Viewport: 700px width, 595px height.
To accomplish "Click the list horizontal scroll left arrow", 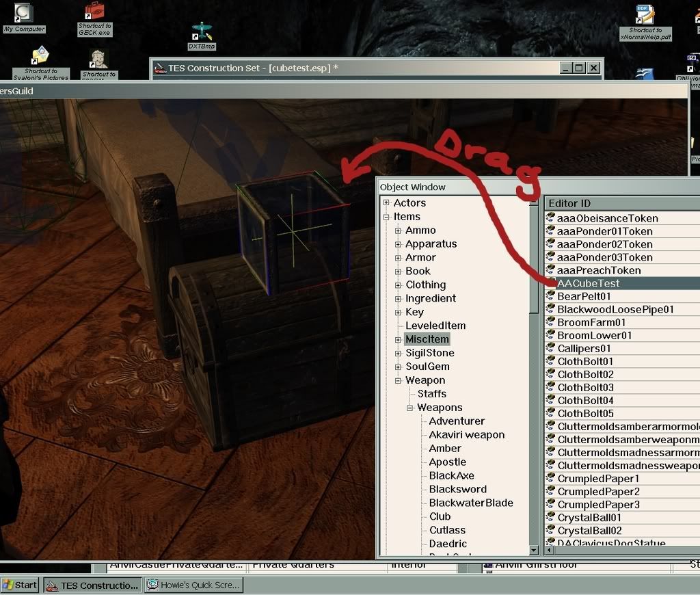I will 549,551.
